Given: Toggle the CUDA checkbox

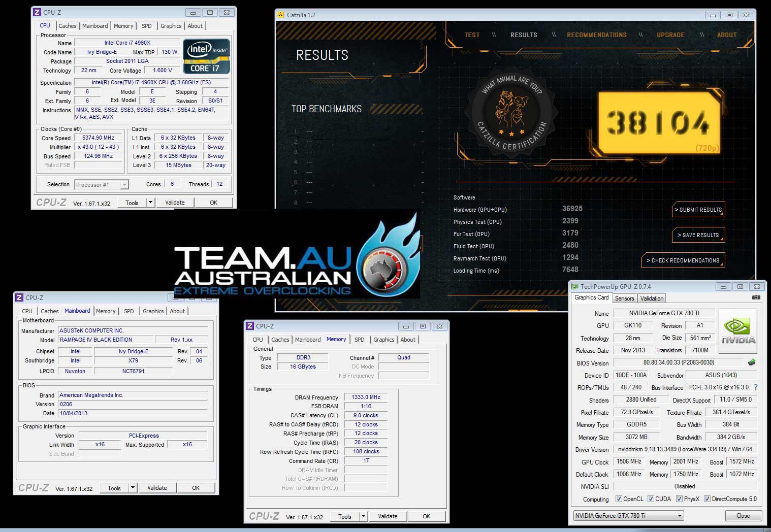Looking at the screenshot, I should (x=651, y=499).
